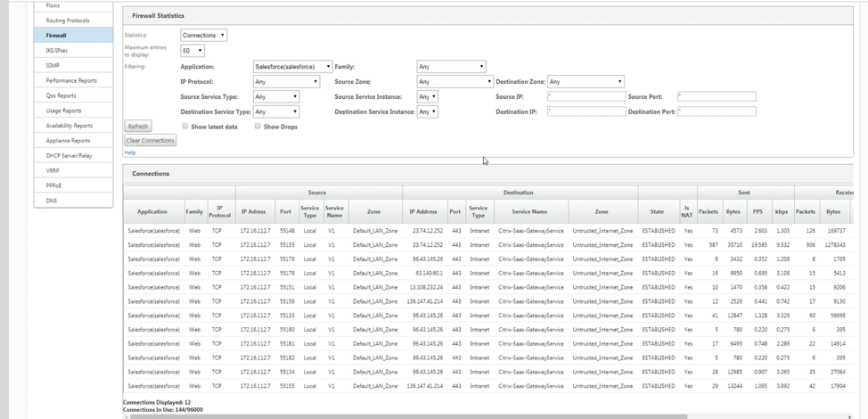Open Routing Protocols in the sidebar
Screen dimensions: 868x419
[73, 21]
